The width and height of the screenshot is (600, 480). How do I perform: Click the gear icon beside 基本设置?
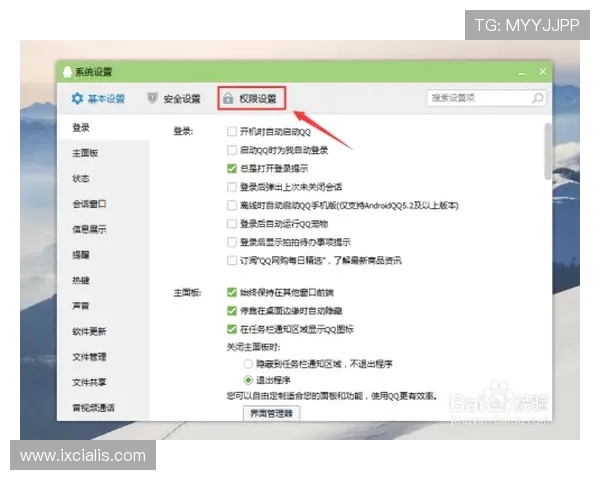77,98
